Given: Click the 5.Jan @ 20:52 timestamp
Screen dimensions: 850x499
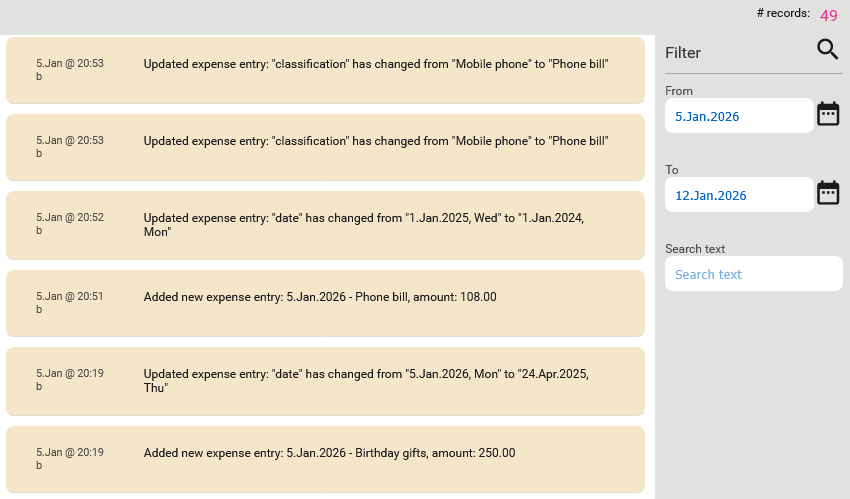Looking at the screenshot, I should [70, 217].
